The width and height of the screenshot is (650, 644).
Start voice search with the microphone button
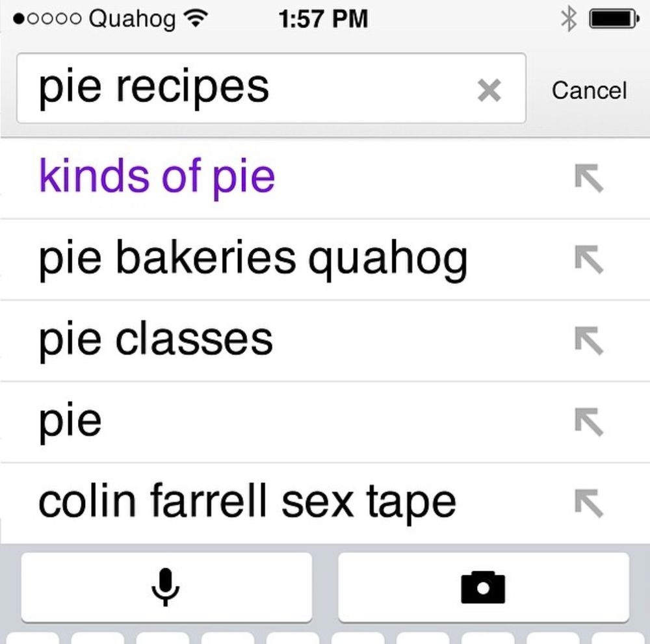[x=166, y=587]
